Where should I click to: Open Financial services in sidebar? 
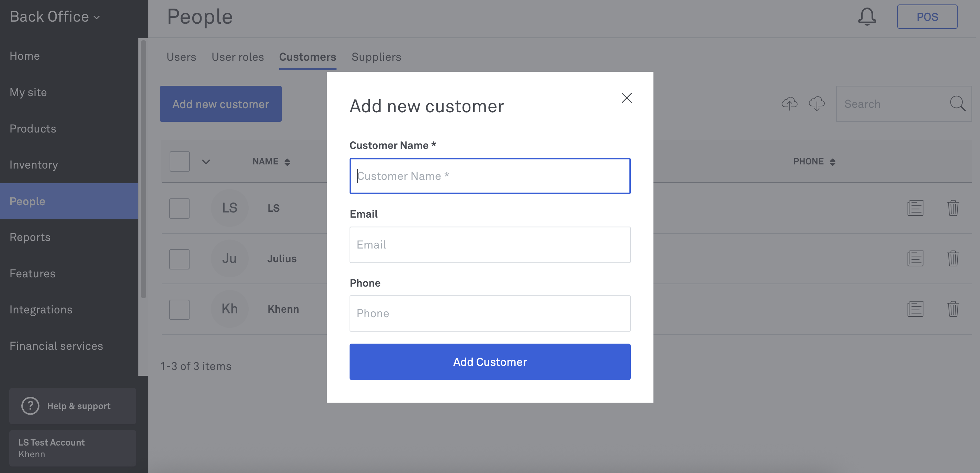click(x=69, y=346)
